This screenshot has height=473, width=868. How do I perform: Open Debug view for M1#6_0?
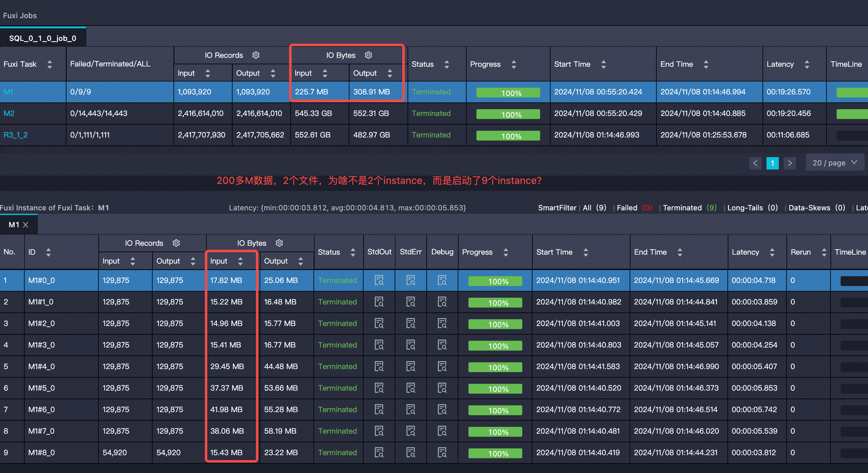[x=442, y=410]
